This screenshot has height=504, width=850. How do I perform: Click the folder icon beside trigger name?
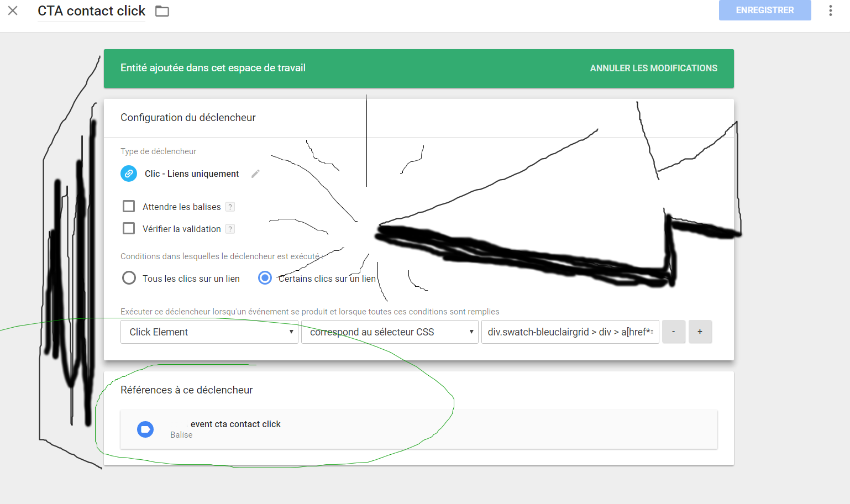coord(162,11)
